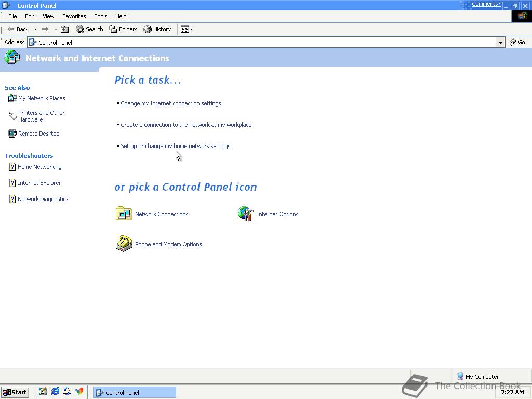
Task: Click the Internet Options globe icon
Action: pos(246,214)
